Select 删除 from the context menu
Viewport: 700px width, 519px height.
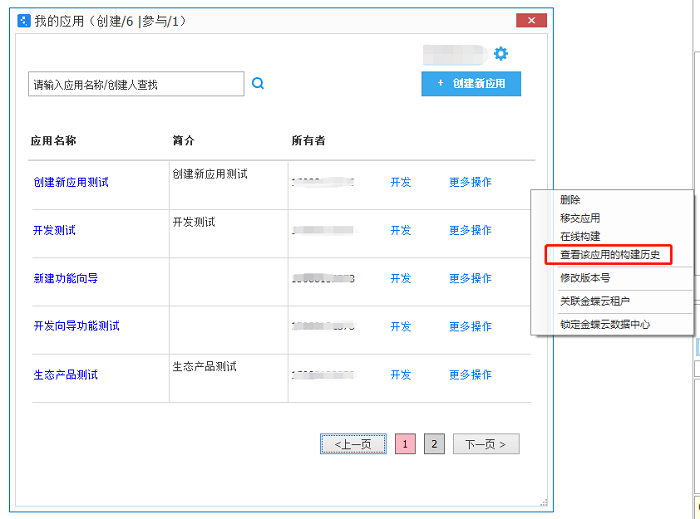570,200
